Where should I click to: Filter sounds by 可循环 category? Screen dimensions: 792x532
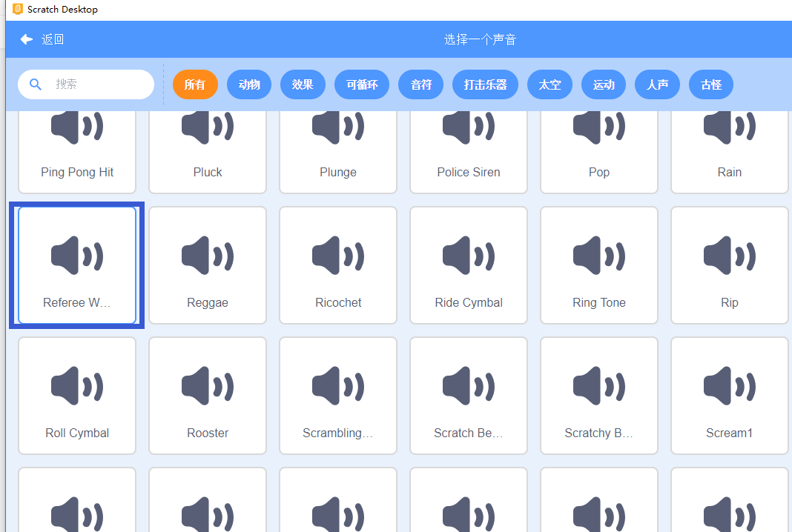[x=362, y=84]
